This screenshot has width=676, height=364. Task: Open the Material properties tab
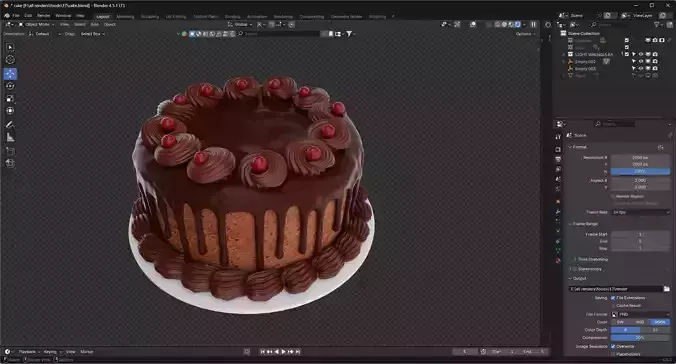tap(558, 260)
